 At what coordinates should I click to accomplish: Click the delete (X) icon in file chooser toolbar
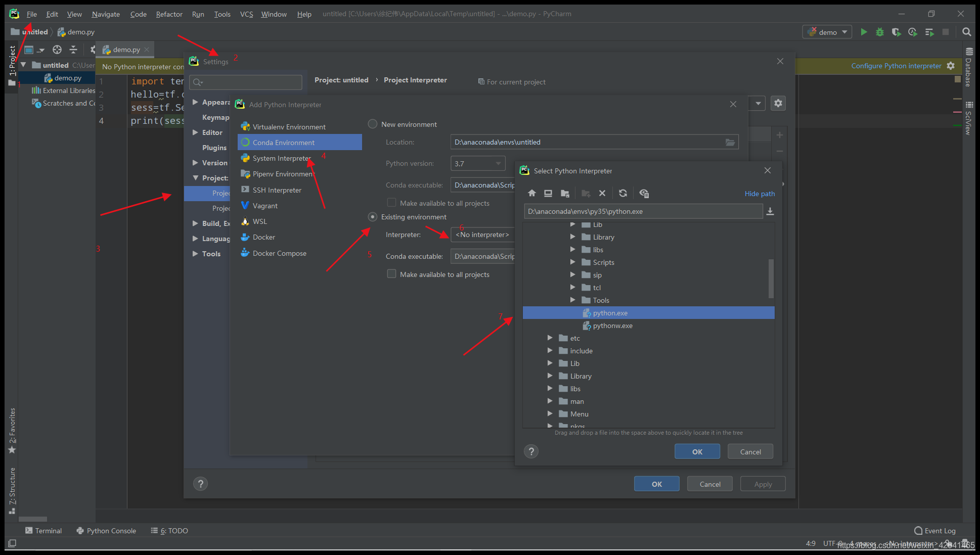tap(602, 193)
